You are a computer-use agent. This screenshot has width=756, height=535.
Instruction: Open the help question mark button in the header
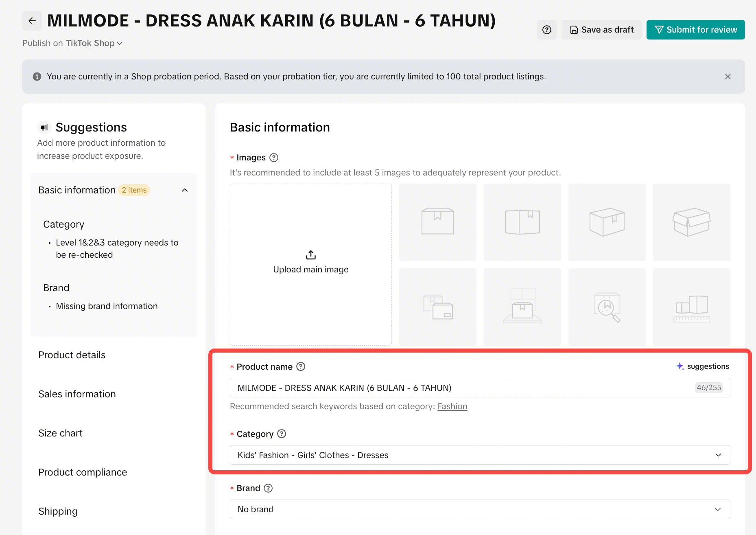tap(547, 30)
